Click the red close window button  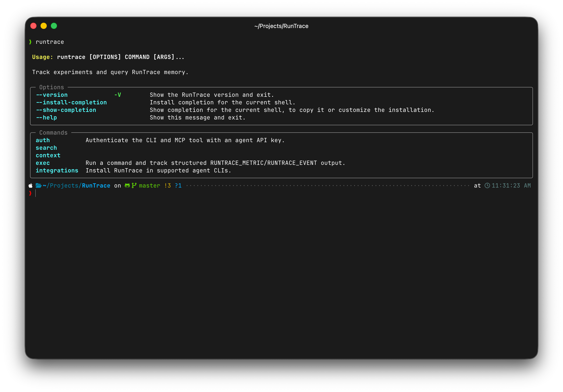coord(33,26)
